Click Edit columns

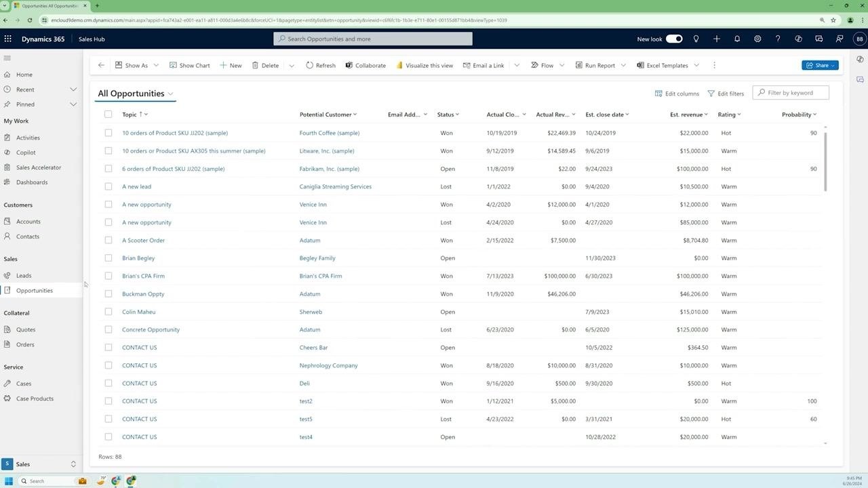(677, 94)
